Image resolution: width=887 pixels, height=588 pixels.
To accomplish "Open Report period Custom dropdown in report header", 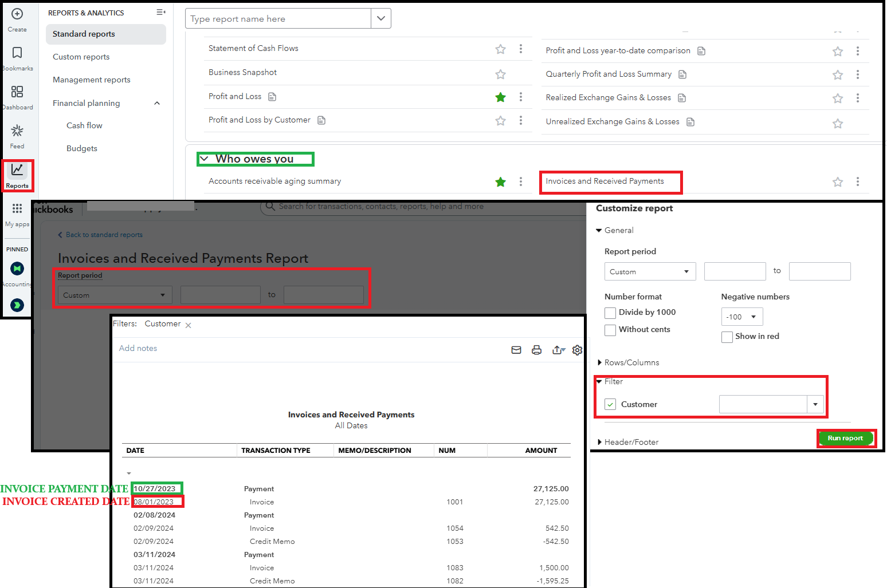I will pyautogui.click(x=115, y=295).
